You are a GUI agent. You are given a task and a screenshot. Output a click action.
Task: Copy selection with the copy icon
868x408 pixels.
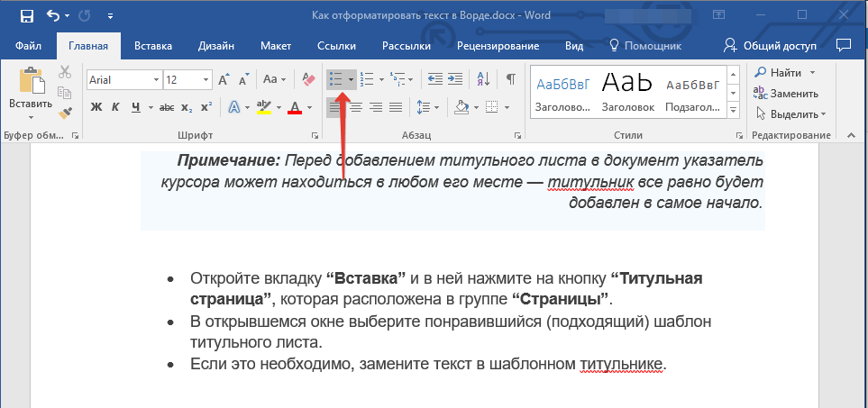pos(65,93)
